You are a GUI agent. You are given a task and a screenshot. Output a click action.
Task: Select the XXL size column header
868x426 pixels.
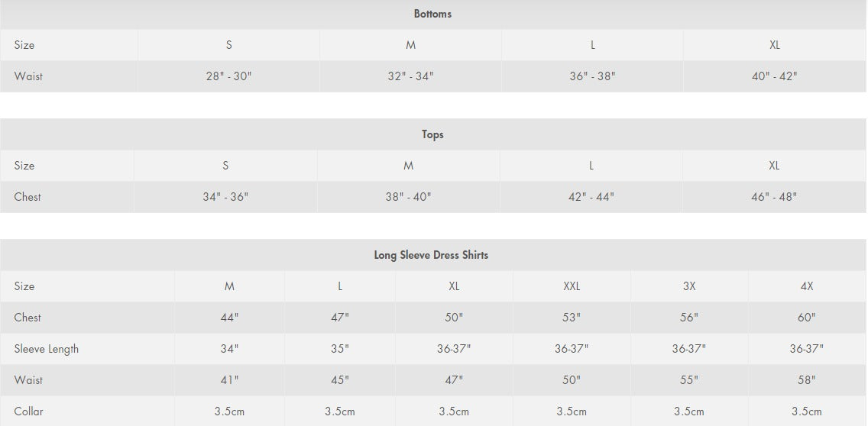tap(572, 286)
